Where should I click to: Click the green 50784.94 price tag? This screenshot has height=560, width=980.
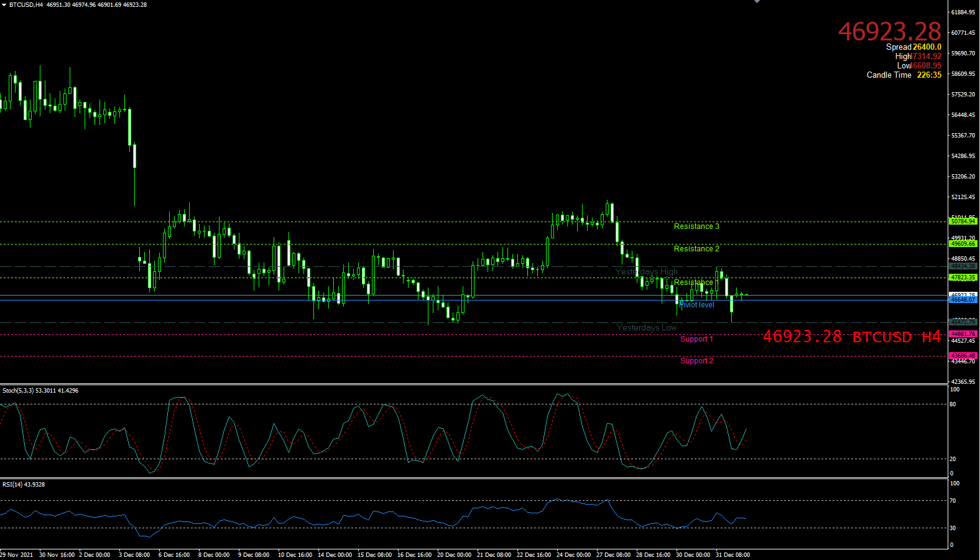pyautogui.click(x=963, y=222)
